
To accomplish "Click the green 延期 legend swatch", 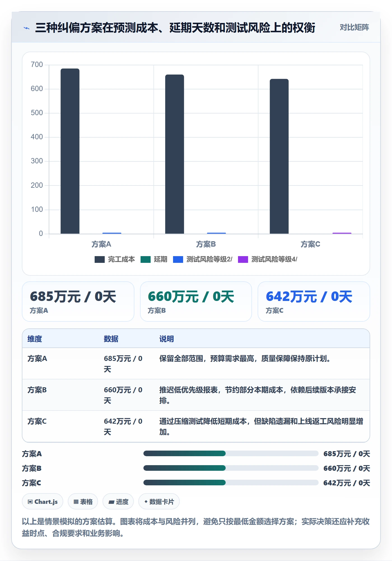I will coord(146,259).
